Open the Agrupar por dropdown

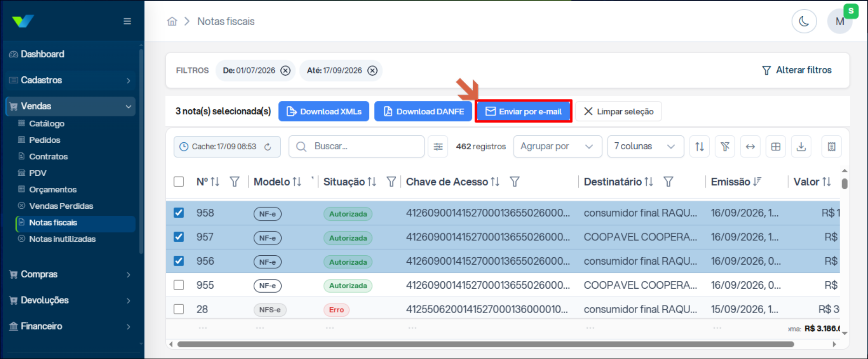[x=557, y=146]
